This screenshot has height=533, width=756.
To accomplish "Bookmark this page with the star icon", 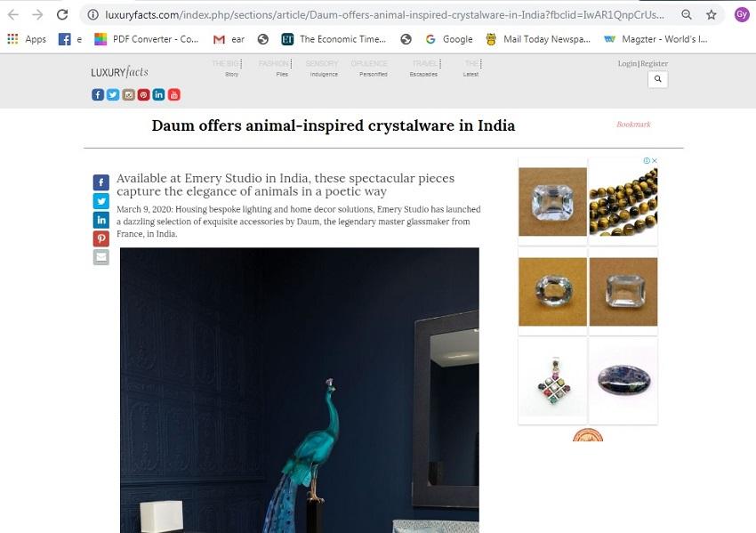I will (712, 15).
